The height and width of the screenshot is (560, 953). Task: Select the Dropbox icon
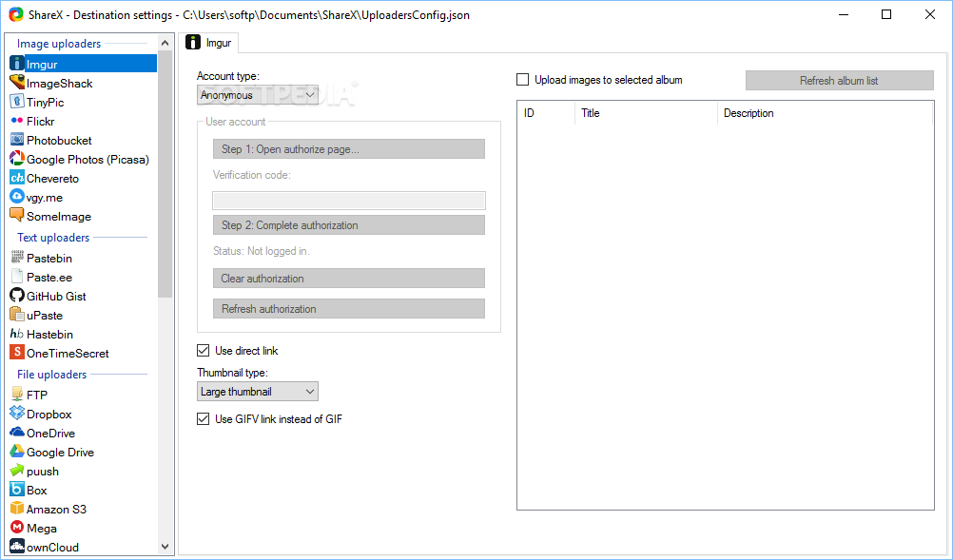coord(17,414)
